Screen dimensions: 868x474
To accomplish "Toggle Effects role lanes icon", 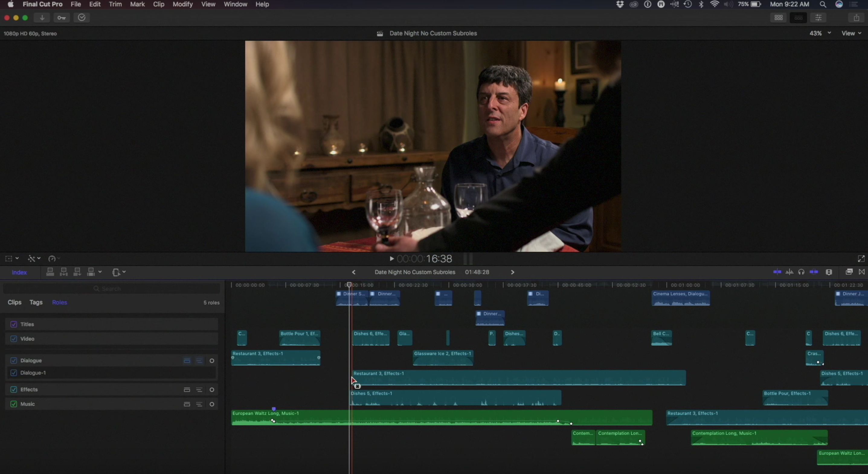I will 187,389.
